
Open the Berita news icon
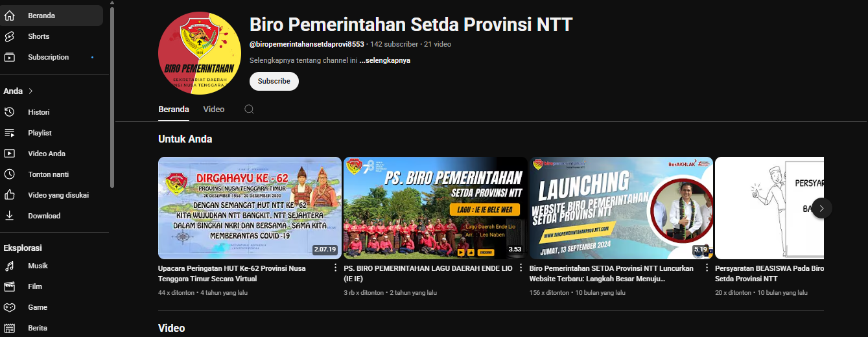[x=9, y=328]
